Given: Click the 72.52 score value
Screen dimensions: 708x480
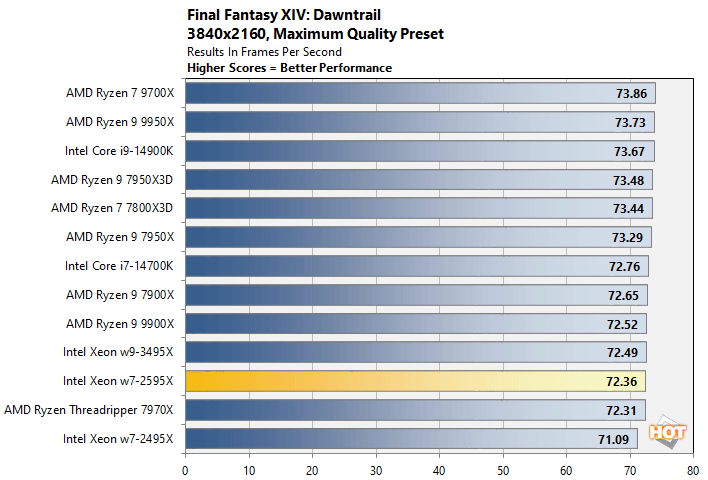Looking at the screenshot, I should [622, 325].
